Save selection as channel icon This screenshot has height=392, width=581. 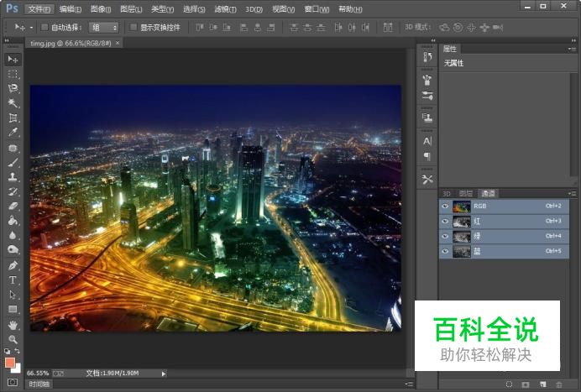click(526, 384)
